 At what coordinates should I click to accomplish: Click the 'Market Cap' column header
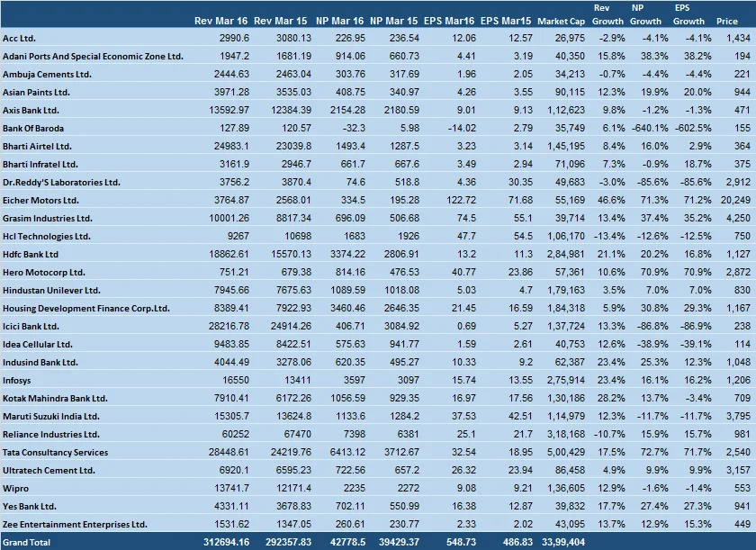pyautogui.click(x=562, y=22)
